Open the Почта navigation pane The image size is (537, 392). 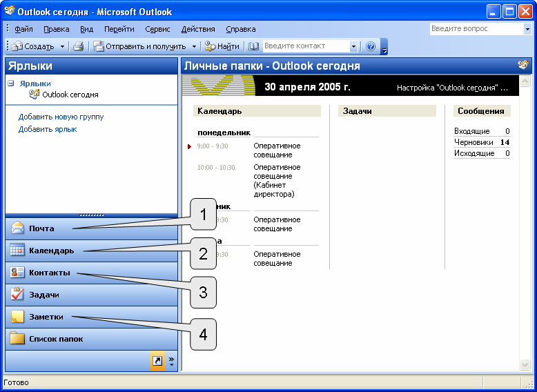(91, 228)
